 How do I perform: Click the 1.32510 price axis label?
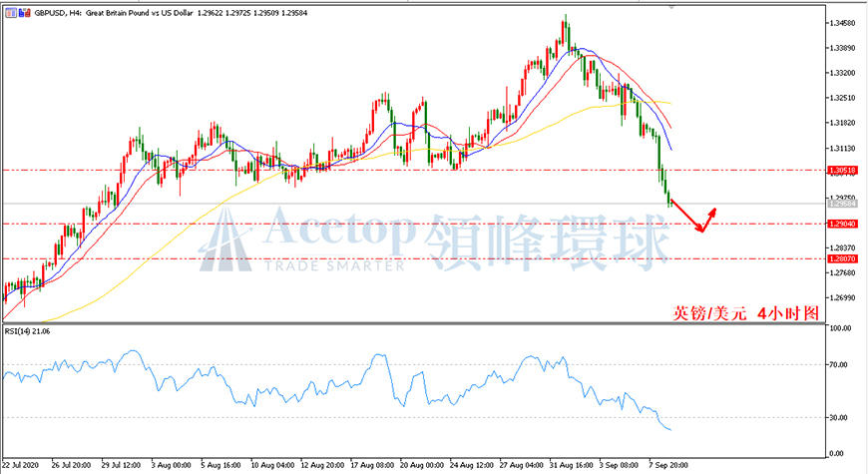click(842, 98)
